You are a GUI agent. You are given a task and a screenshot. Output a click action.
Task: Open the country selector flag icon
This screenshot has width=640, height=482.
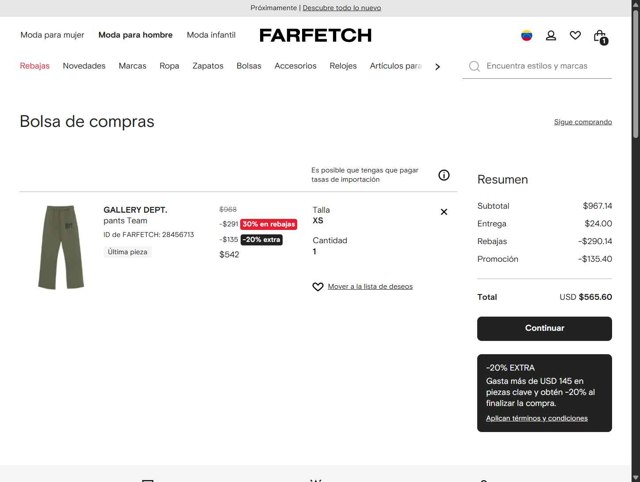pyautogui.click(x=527, y=36)
